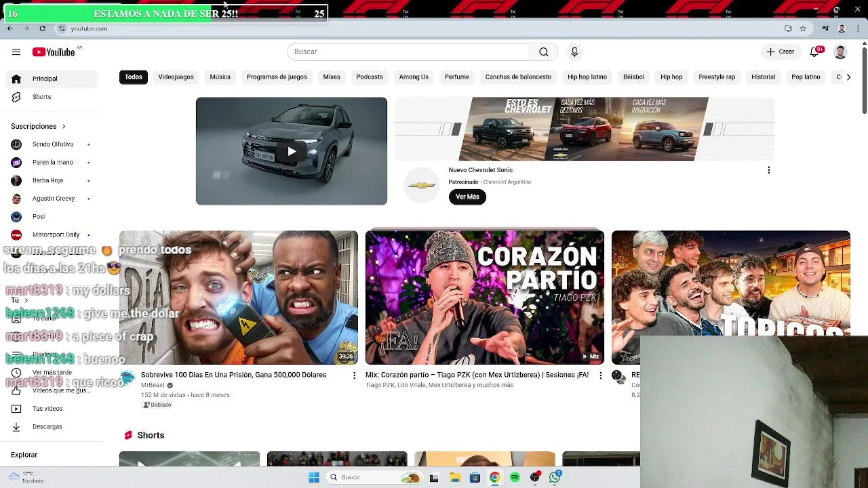Start voice search with the microphone
This screenshot has width=868, height=488.
574,52
